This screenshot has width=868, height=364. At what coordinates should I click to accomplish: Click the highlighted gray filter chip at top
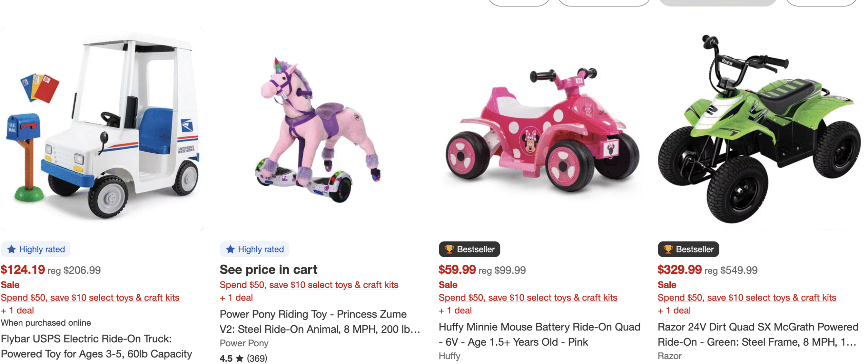(x=718, y=3)
